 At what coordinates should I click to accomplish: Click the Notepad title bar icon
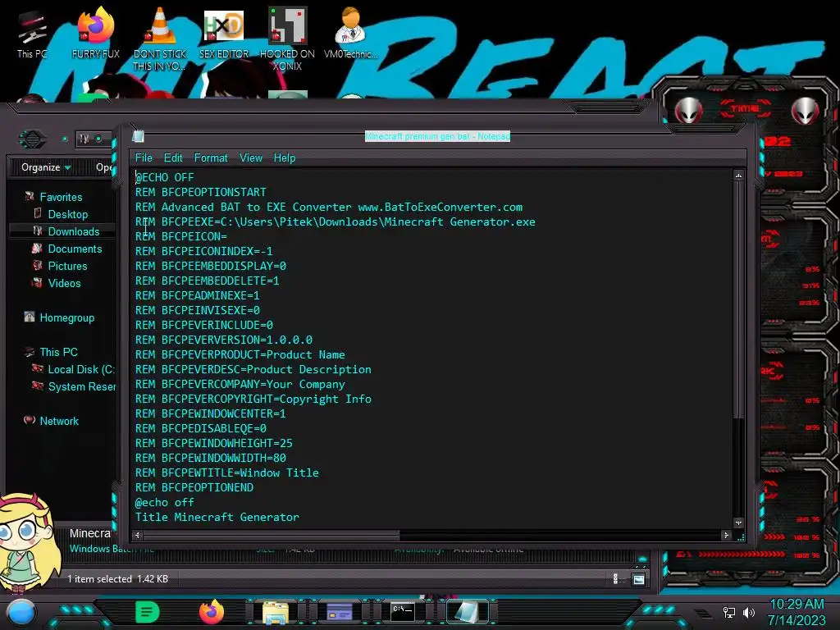click(138, 136)
